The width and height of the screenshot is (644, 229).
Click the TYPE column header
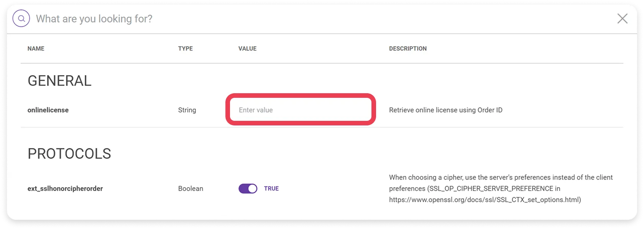point(186,48)
